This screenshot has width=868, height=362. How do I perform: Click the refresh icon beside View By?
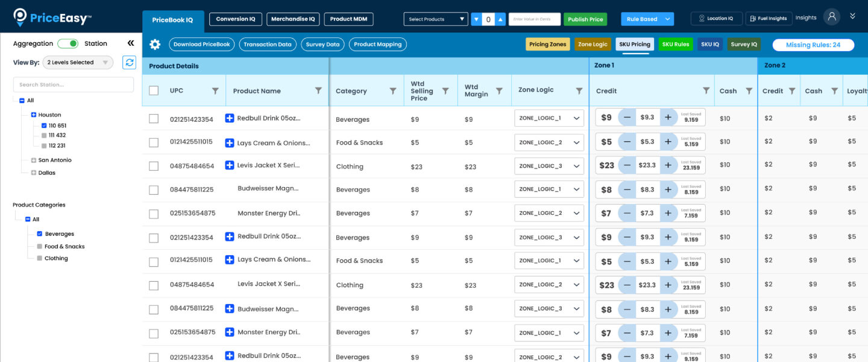(x=129, y=62)
